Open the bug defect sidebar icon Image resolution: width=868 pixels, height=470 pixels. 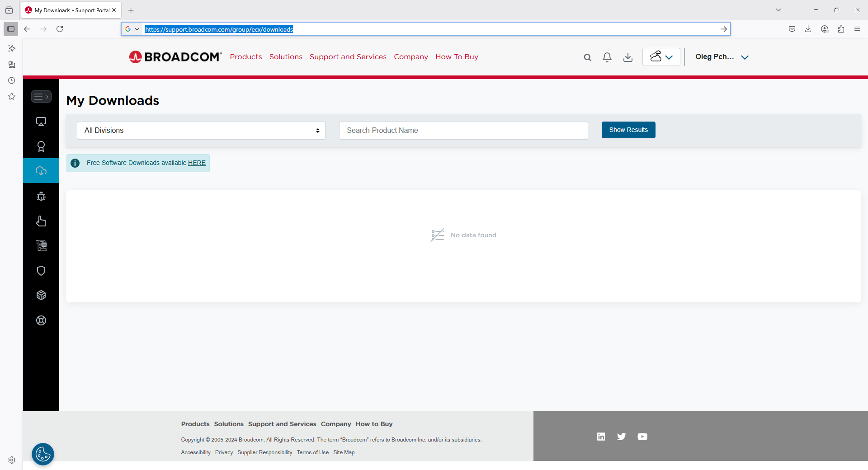pyautogui.click(x=41, y=196)
